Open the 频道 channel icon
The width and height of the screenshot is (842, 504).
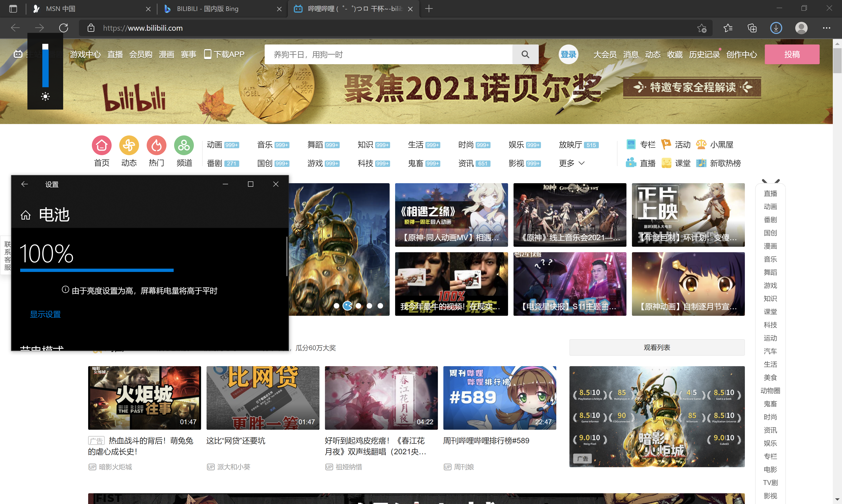point(184,145)
